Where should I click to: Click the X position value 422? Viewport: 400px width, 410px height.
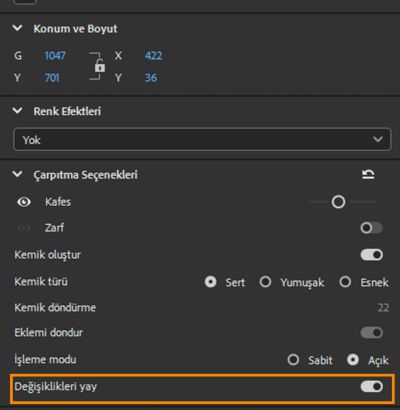point(153,55)
